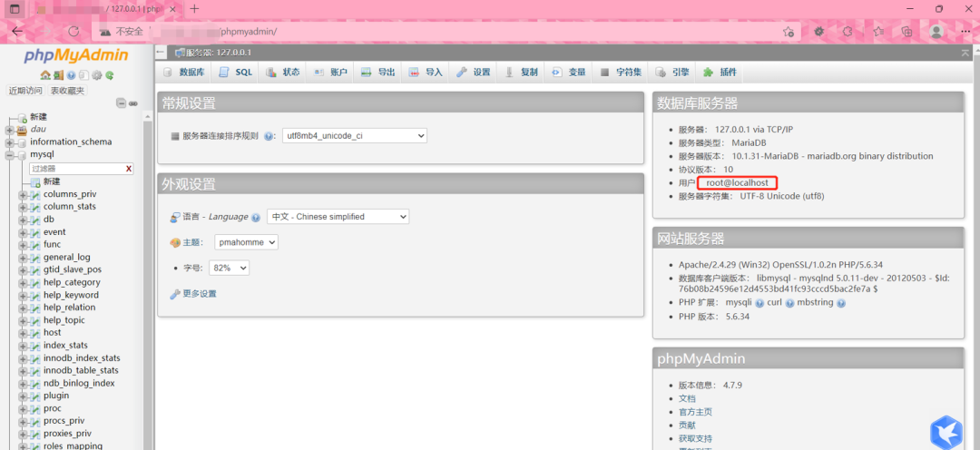Open browser collections icon

tap(906, 31)
